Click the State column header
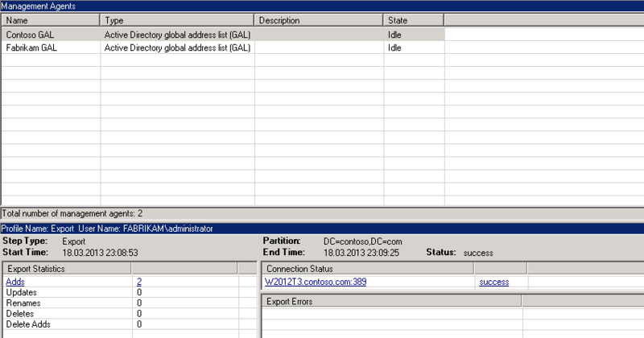Screen dimensions: 644x338 [x=414, y=20]
